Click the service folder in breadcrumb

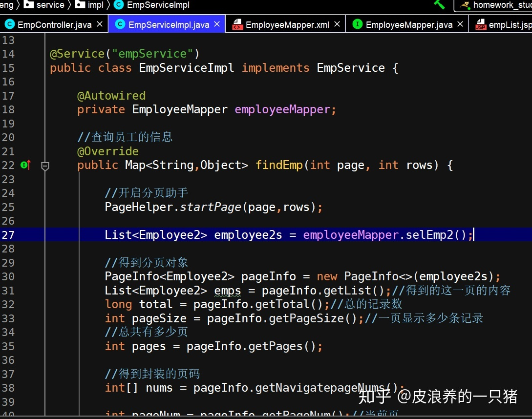(x=50, y=5)
